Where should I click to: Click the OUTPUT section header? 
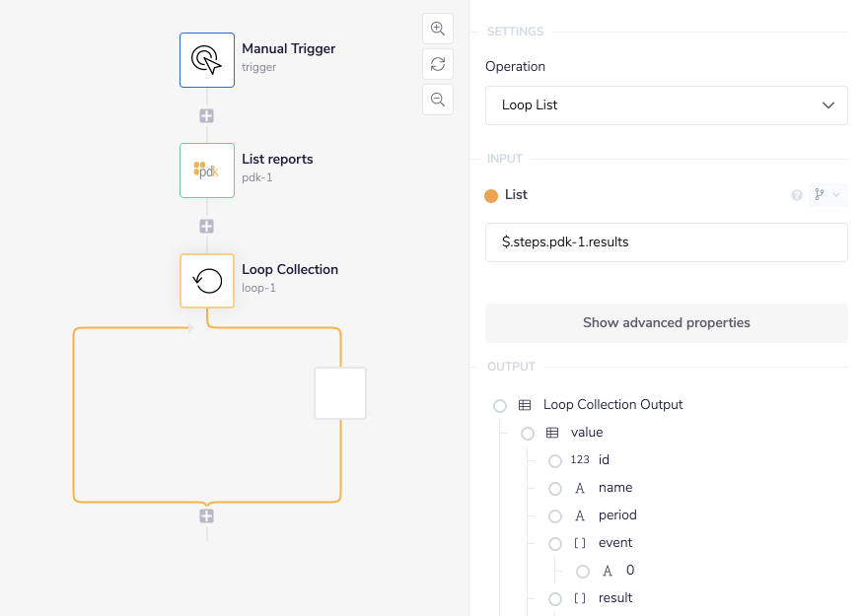(x=511, y=366)
